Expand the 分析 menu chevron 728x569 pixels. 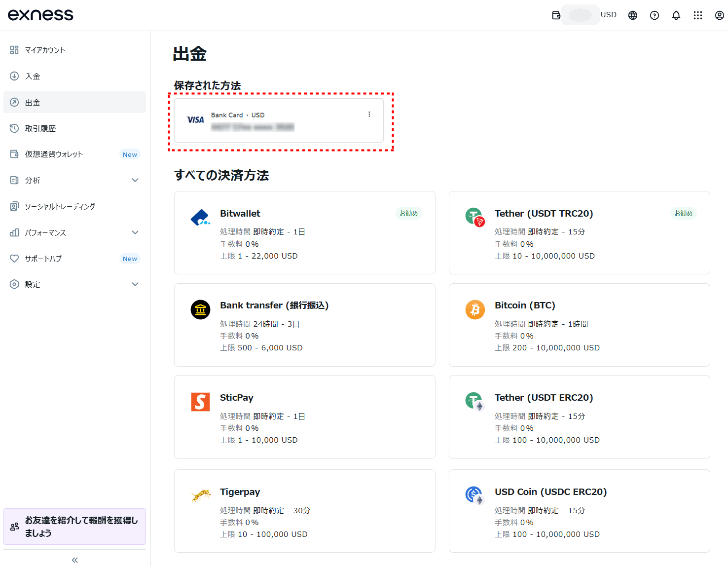[x=135, y=180]
